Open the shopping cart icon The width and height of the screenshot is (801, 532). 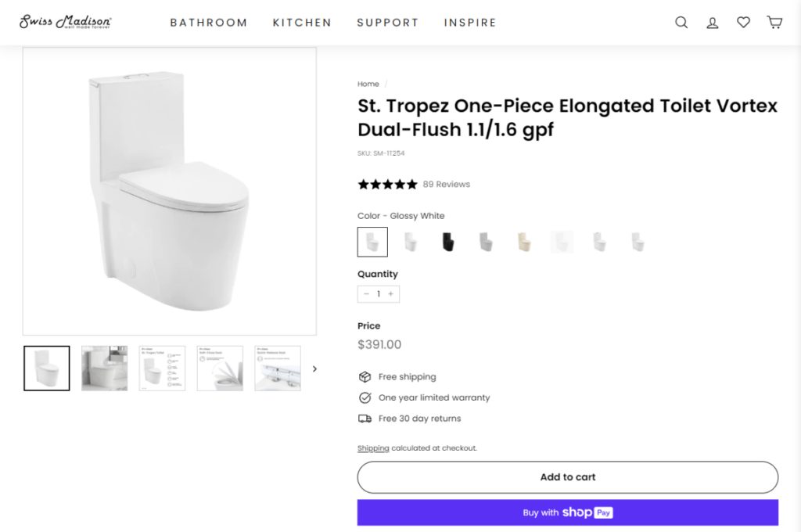coord(774,22)
